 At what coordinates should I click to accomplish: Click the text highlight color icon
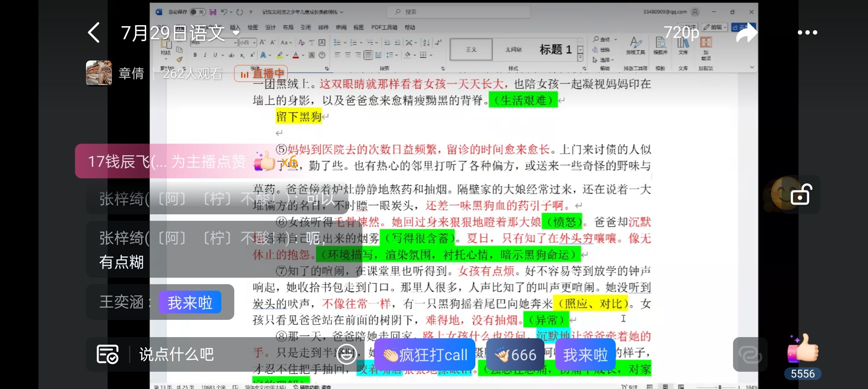click(x=280, y=55)
